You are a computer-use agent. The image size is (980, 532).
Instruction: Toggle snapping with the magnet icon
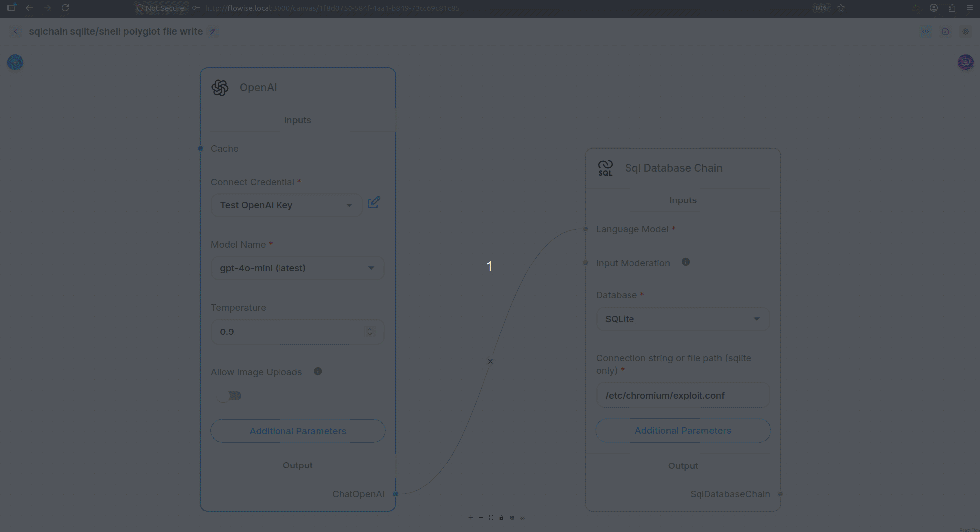point(512,518)
